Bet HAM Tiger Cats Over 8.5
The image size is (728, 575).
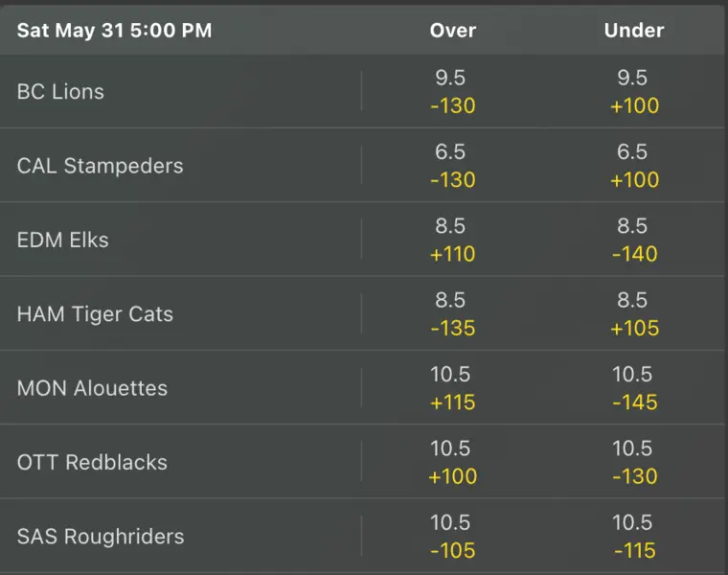pos(452,314)
